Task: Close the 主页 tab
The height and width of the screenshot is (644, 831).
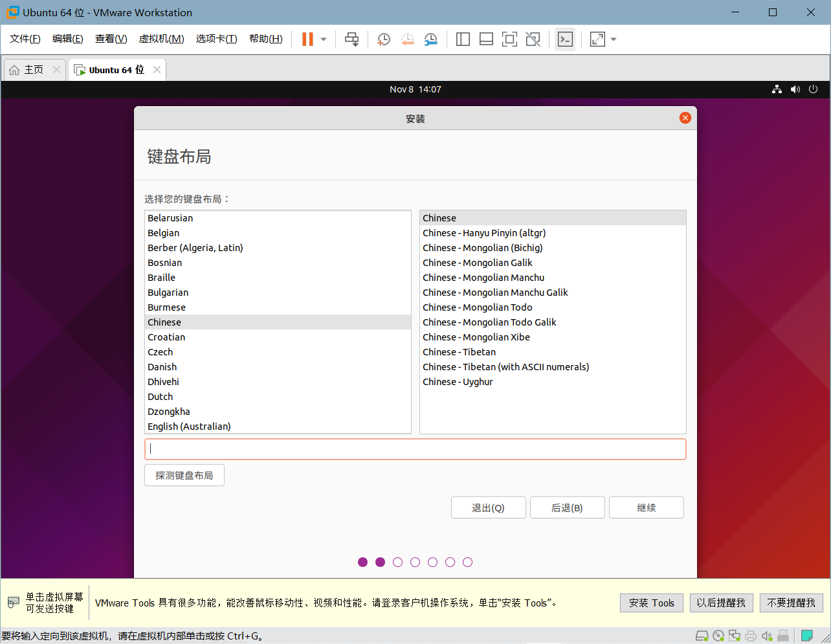Action: [x=56, y=70]
